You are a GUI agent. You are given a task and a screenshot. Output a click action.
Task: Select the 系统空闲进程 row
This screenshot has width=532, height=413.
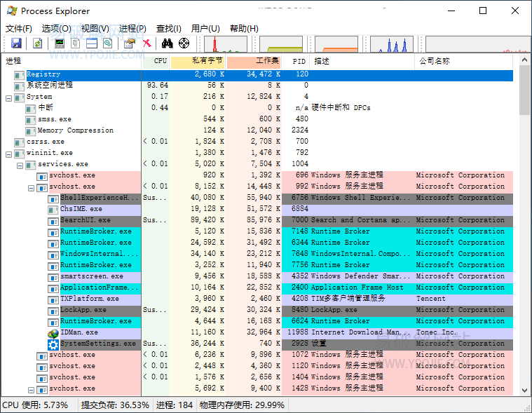[258, 85]
